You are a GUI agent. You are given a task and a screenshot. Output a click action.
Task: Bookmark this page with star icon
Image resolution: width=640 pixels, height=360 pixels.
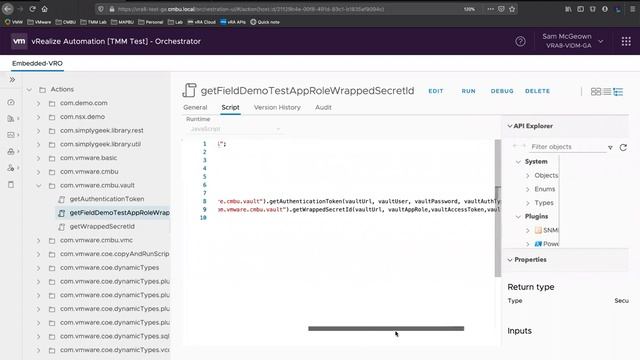tap(512, 9)
